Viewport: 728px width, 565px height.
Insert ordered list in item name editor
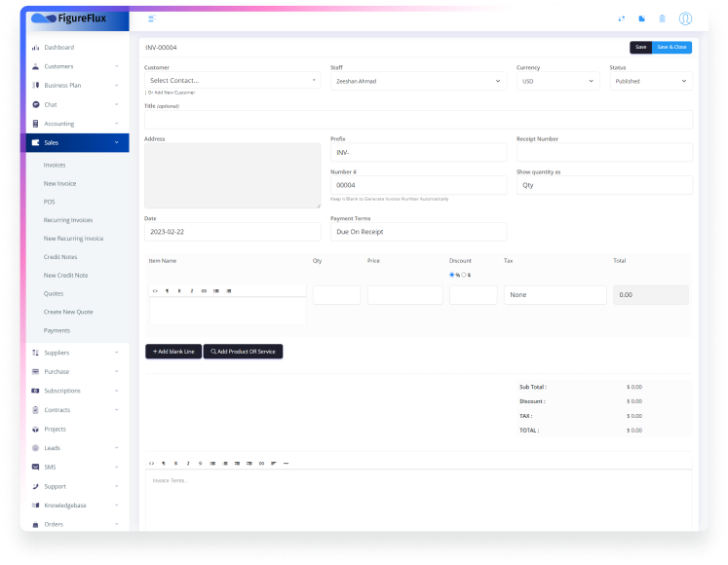click(x=228, y=291)
